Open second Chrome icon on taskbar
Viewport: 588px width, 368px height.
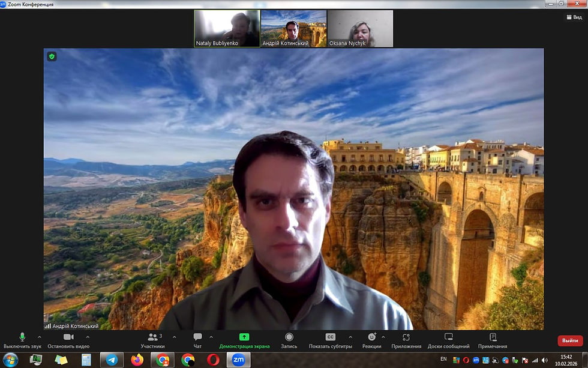pyautogui.click(x=188, y=360)
